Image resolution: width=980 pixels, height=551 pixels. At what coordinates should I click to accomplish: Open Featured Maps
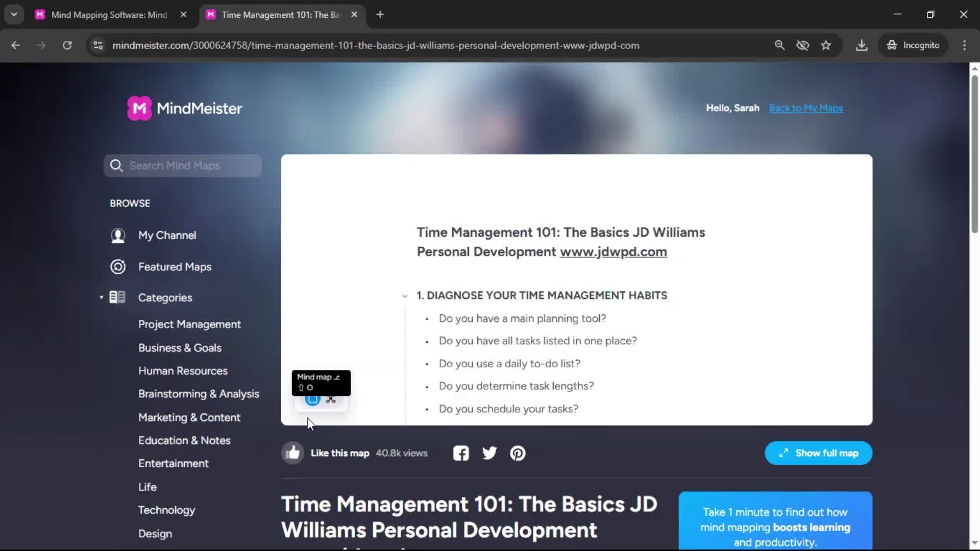click(x=175, y=267)
